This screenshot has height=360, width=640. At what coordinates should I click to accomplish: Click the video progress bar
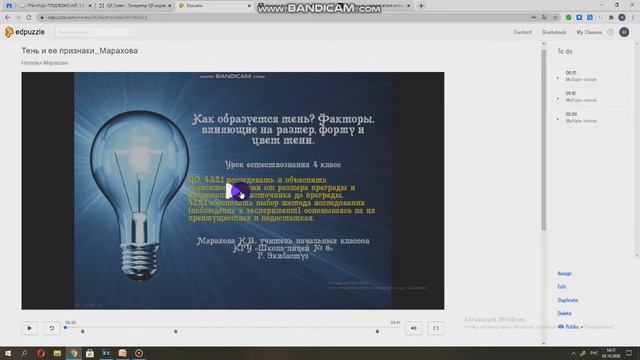[x=233, y=327]
